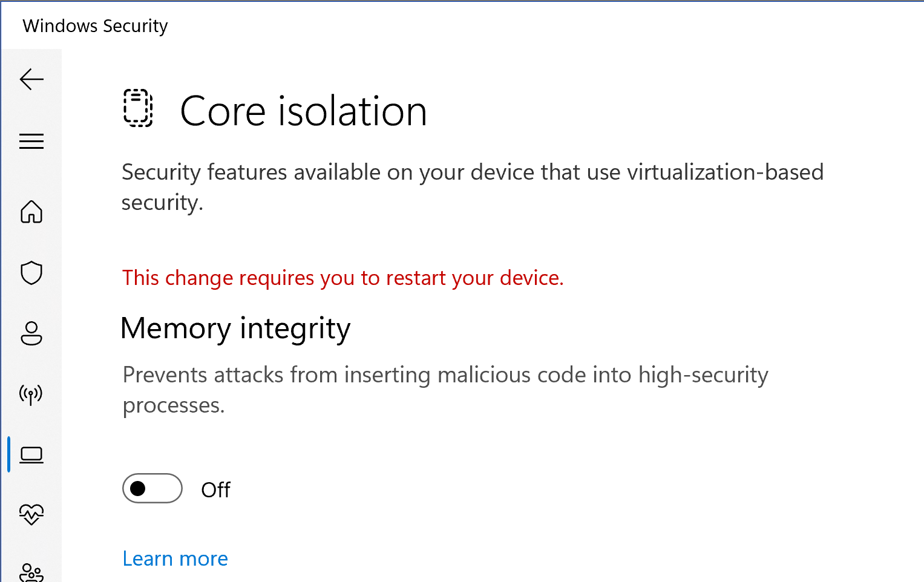Open the Learn more link

coord(175,558)
